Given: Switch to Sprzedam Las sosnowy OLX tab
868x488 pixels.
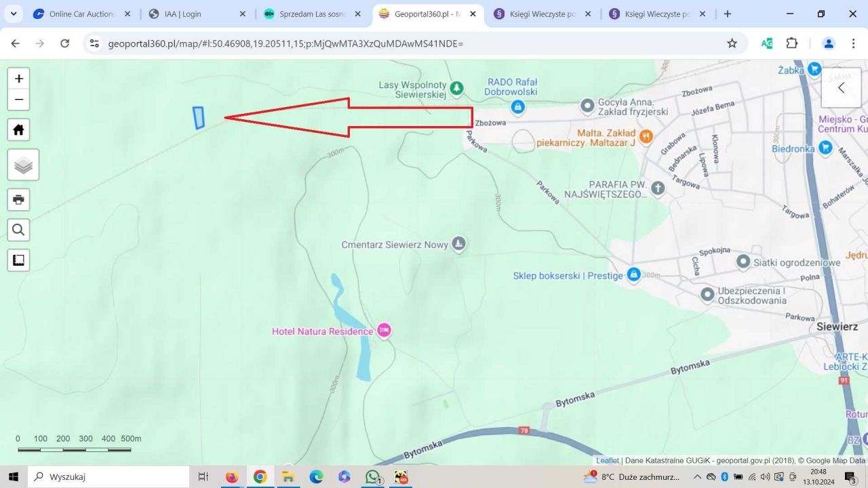Looking at the screenshot, I should coord(312,14).
